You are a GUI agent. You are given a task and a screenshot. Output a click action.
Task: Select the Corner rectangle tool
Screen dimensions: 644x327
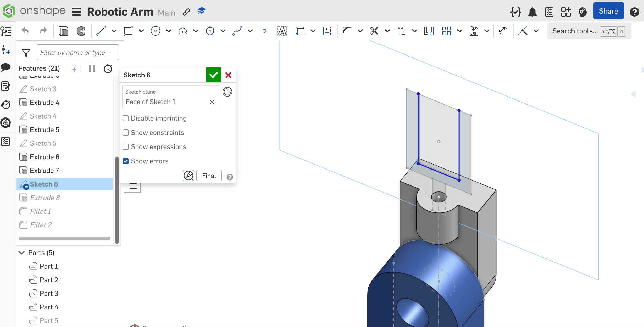pos(129,31)
